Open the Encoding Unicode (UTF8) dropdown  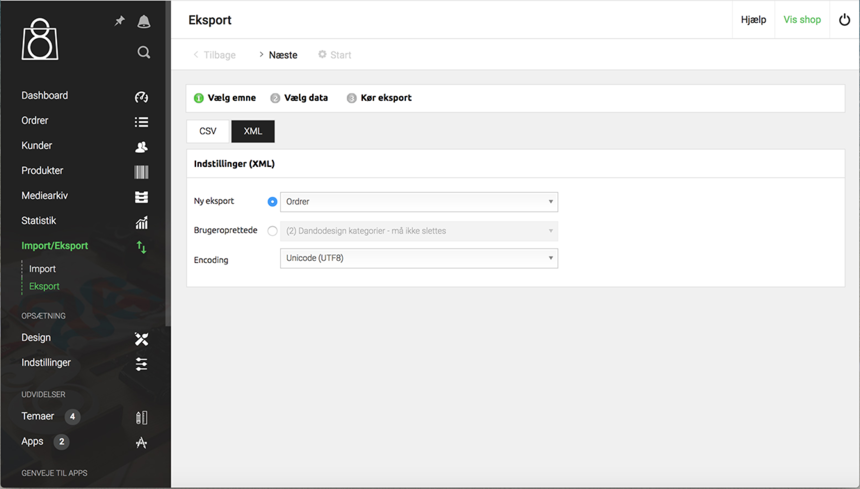[x=418, y=258]
